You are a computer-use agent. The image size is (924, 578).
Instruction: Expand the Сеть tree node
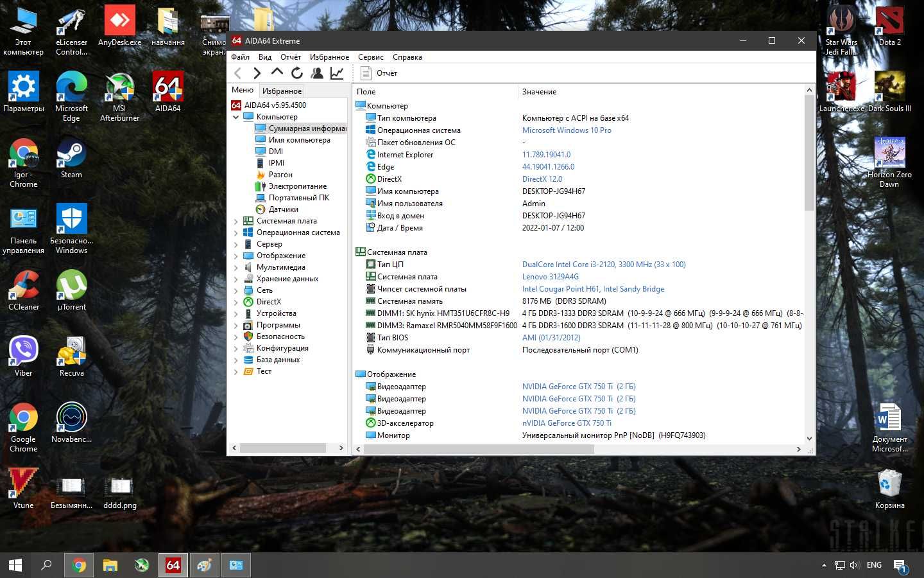(x=235, y=290)
